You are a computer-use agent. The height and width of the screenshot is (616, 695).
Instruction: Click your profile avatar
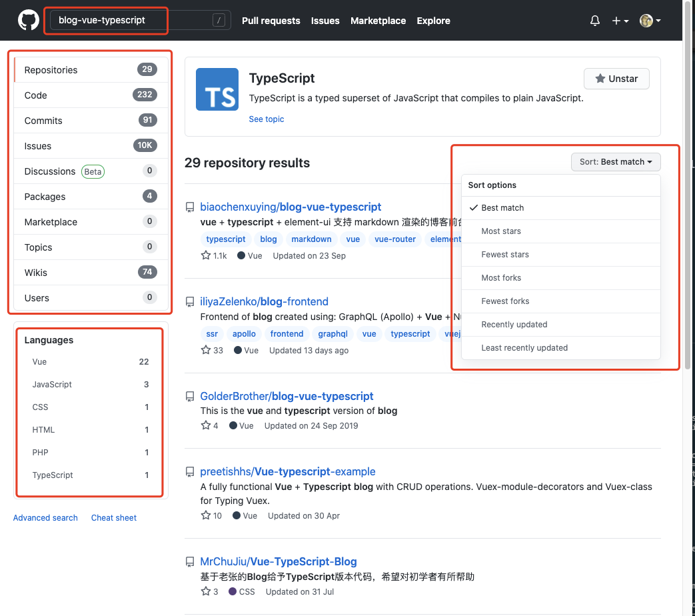pos(646,21)
